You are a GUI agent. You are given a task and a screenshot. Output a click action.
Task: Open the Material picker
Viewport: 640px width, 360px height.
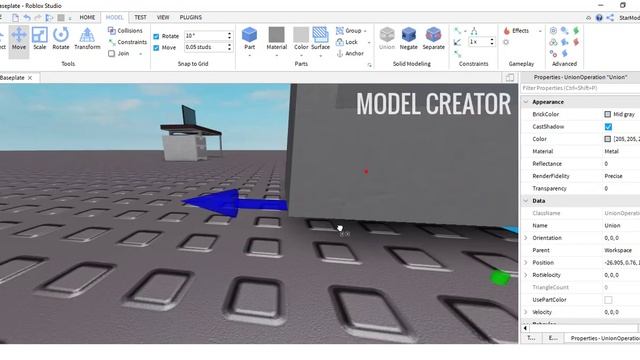click(276, 38)
